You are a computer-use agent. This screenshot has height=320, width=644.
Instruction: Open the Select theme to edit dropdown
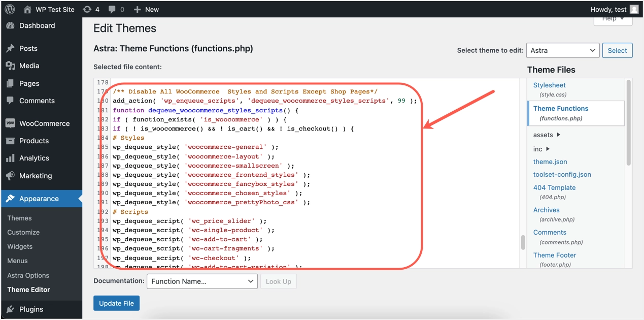point(563,50)
